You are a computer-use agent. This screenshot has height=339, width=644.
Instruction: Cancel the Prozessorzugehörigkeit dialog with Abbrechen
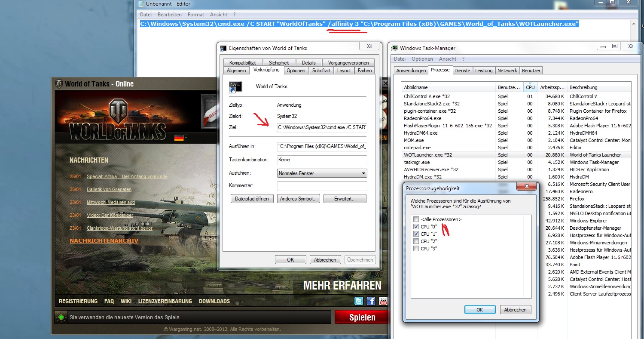point(515,310)
